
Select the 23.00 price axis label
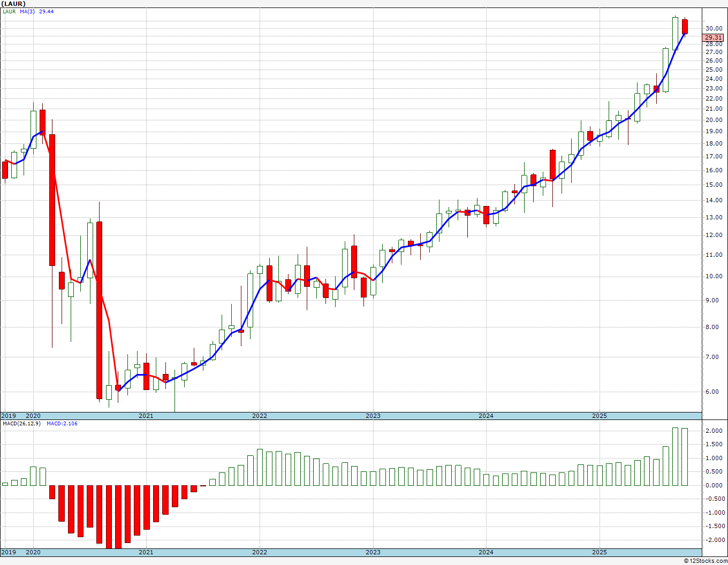(x=714, y=89)
